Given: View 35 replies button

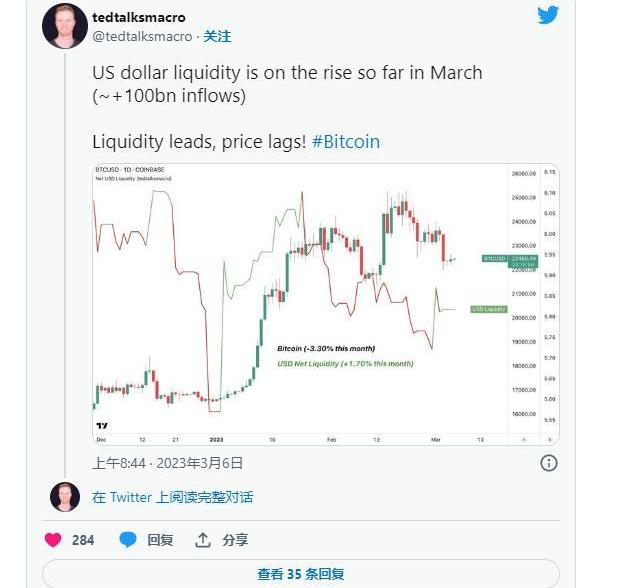Looking at the screenshot, I should click(x=300, y=574).
